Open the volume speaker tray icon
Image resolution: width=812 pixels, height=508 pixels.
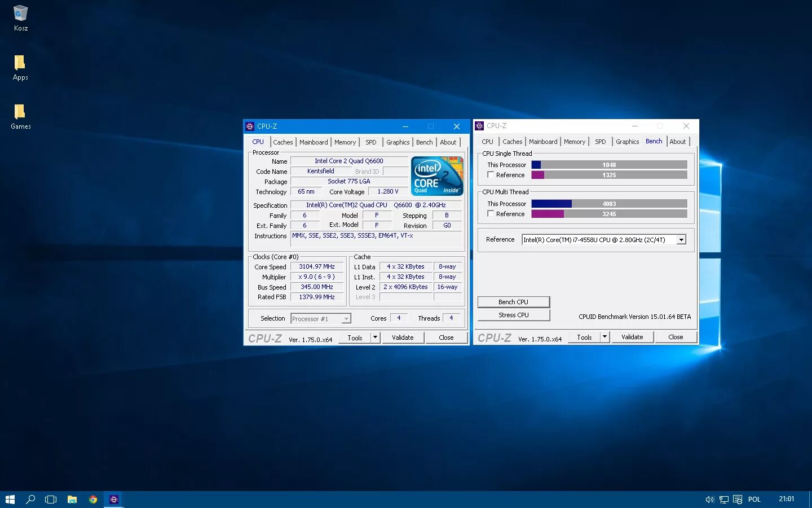(710, 500)
